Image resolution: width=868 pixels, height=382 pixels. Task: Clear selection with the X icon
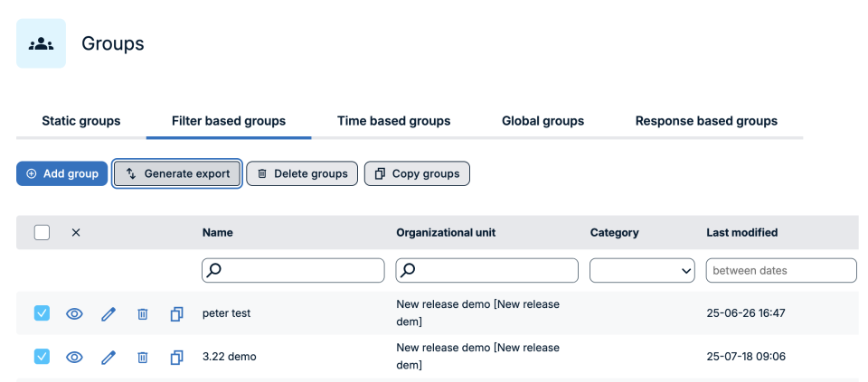pos(76,232)
